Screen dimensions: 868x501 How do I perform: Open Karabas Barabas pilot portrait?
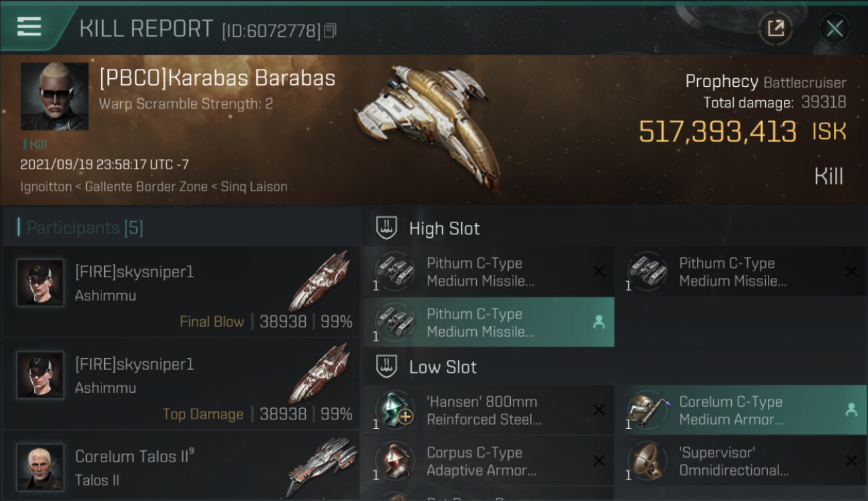tap(54, 96)
